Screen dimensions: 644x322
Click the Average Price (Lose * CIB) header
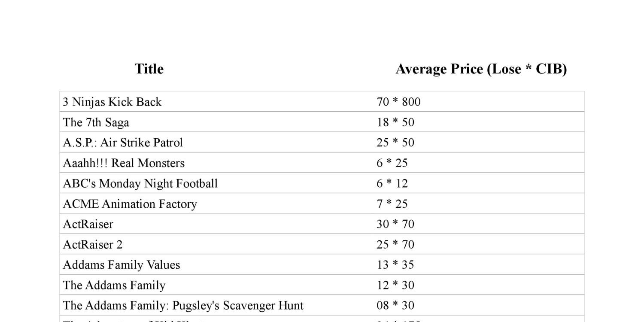[481, 69]
